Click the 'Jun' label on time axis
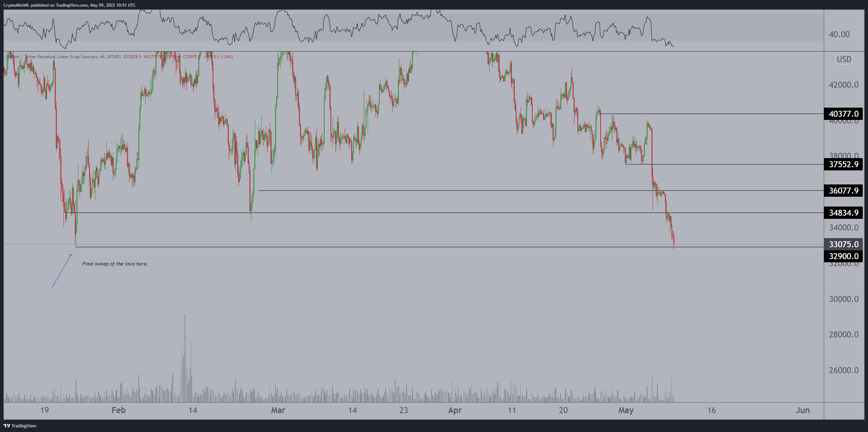The image size is (868, 432). click(x=802, y=410)
